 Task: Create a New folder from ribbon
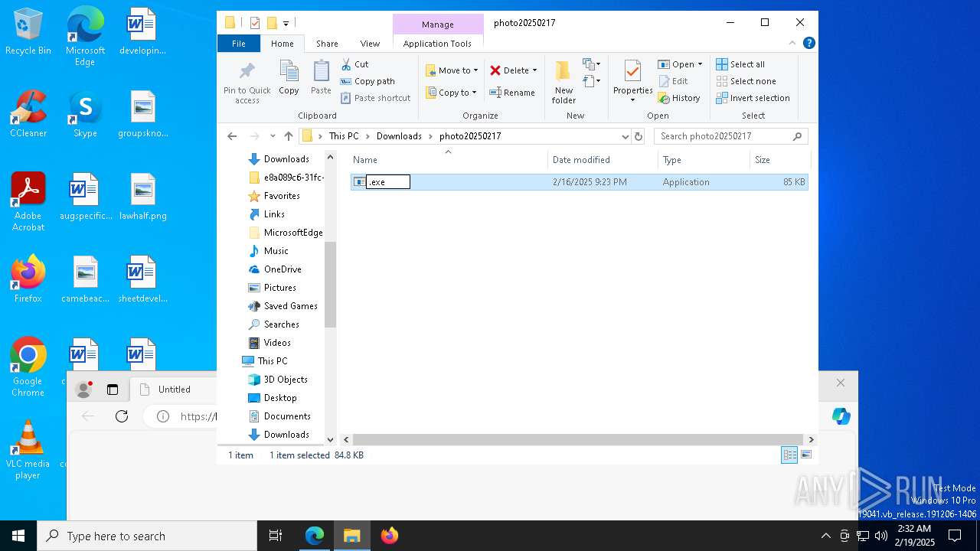click(x=563, y=82)
